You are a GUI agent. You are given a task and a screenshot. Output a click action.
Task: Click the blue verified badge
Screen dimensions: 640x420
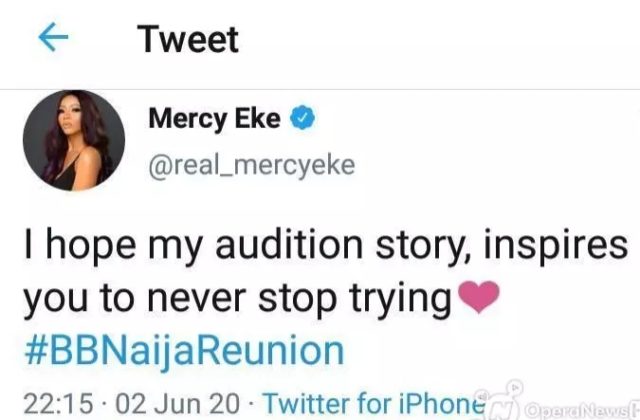303,121
